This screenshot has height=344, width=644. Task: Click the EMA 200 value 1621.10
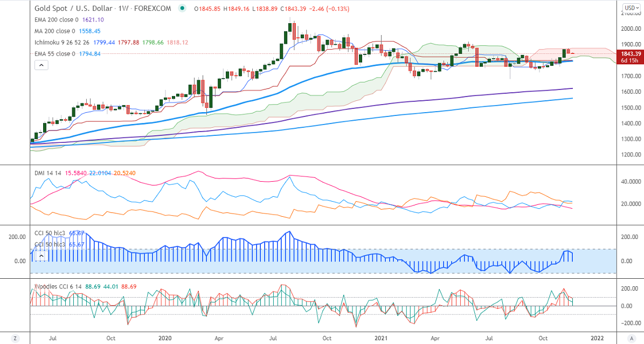pyautogui.click(x=93, y=20)
